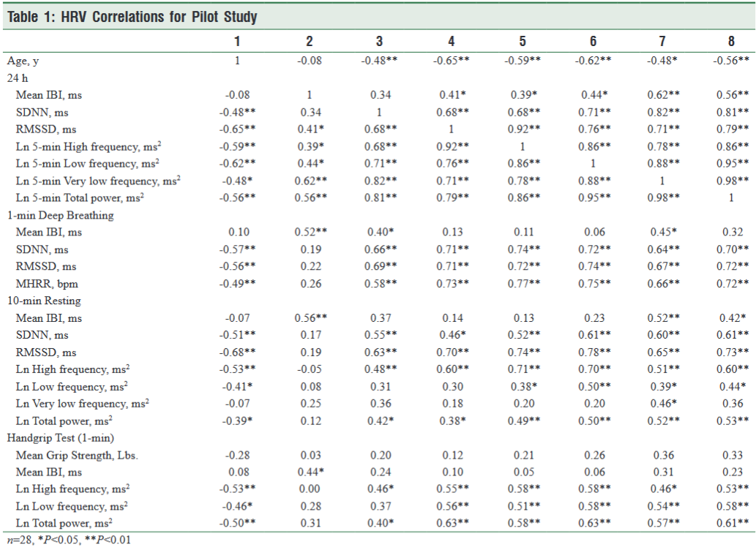Select the -0.65** value in column 4

450,61
